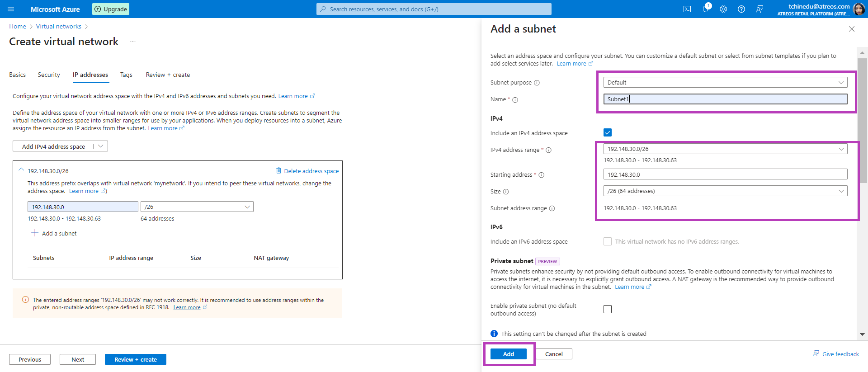This screenshot has height=372, width=868.
Task: Open Cloud Shell from the top bar
Action: (x=687, y=9)
